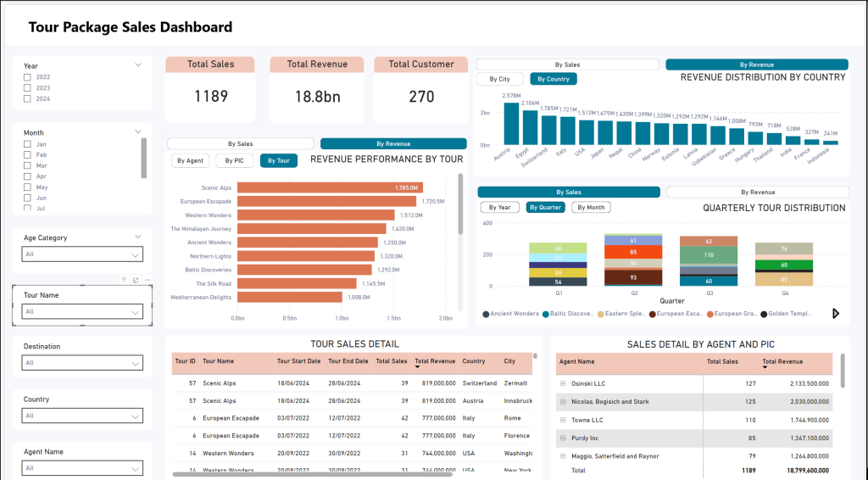Switch country distribution chart to By Sales
Image resolution: width=868 pixels, height=480 pixels.
click(567, 64)
